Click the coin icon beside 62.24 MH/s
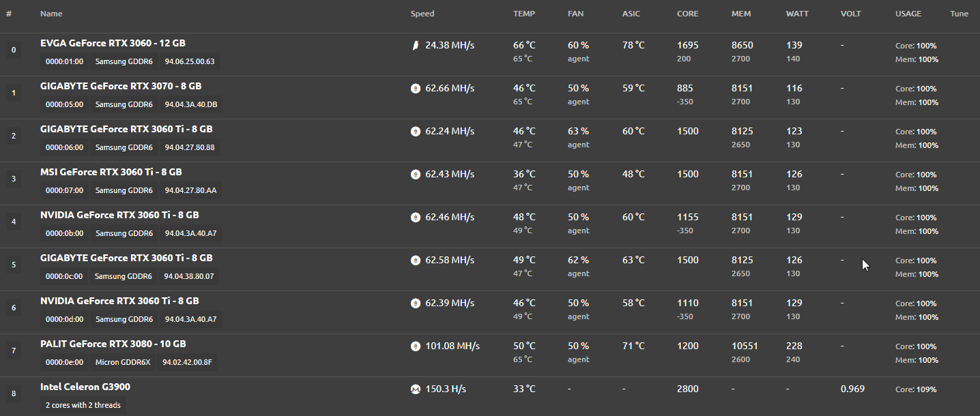 (x=415, y=132)
